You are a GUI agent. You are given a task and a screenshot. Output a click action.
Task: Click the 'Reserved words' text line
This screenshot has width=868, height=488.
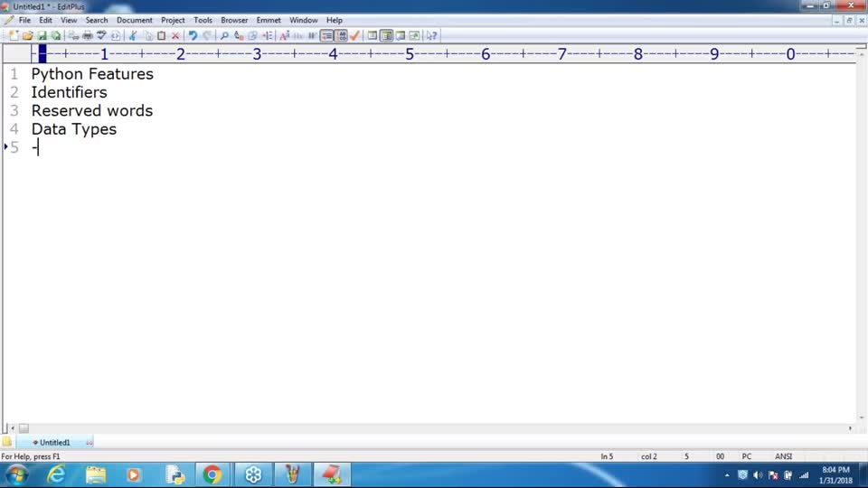point(92,110)
